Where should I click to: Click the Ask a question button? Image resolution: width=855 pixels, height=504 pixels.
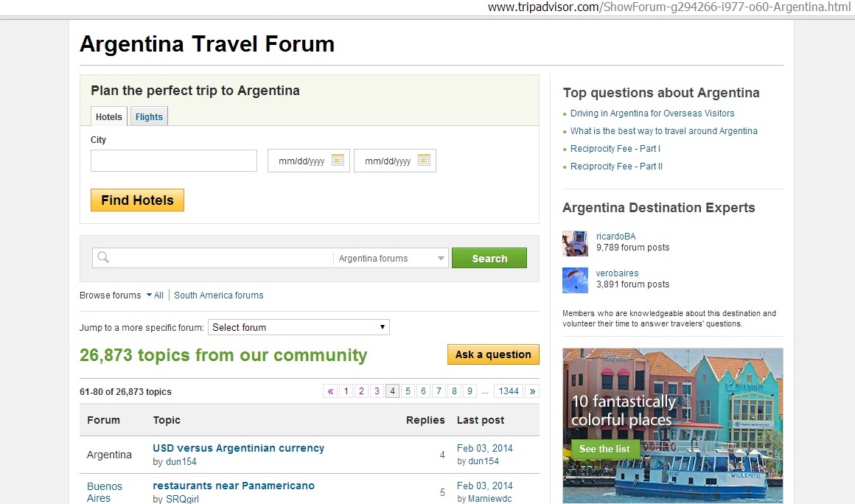tap(493, 354)
